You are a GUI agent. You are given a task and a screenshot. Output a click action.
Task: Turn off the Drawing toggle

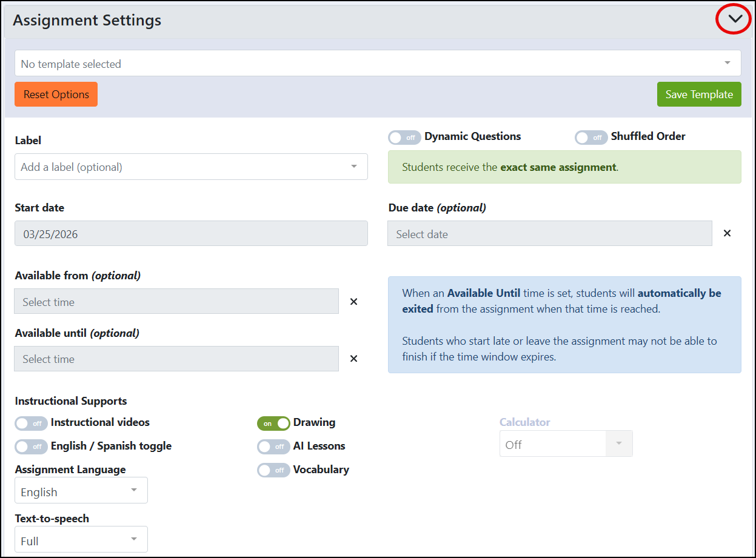click(273, 423)
